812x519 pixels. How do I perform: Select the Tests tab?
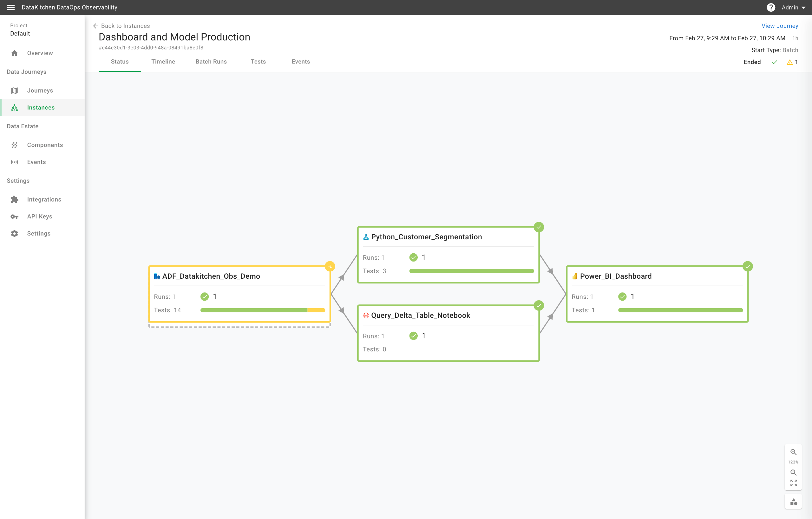tap(258, 62)
